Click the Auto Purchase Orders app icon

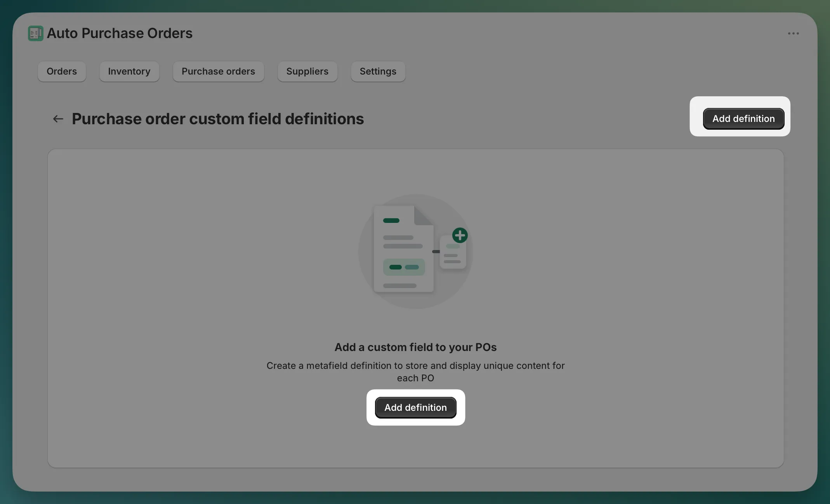tap(35, 33)
